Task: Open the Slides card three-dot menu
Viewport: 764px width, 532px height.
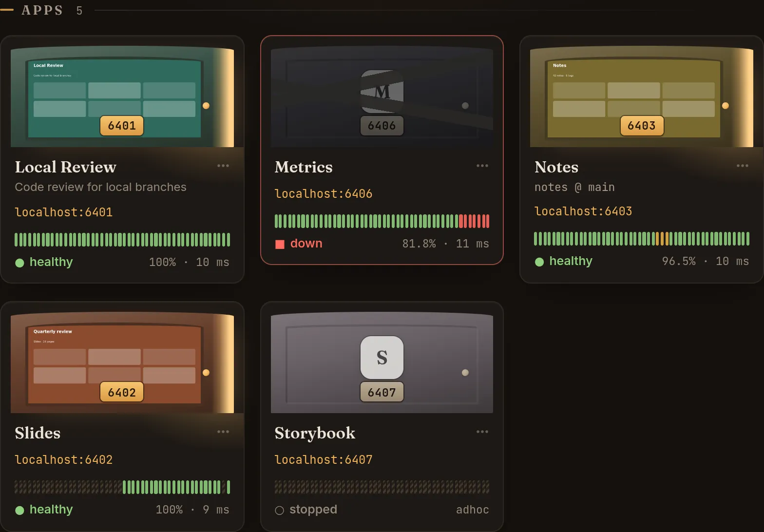Action: click(223, 432)
